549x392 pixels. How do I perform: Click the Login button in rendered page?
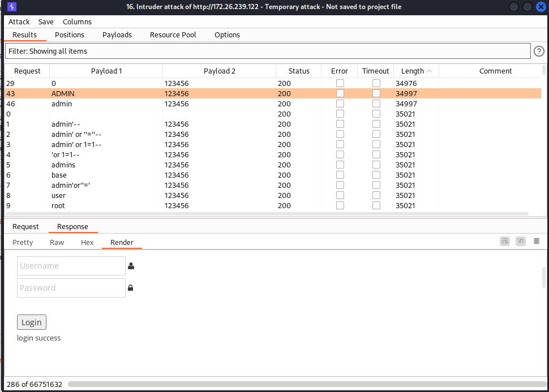(32, 322)
